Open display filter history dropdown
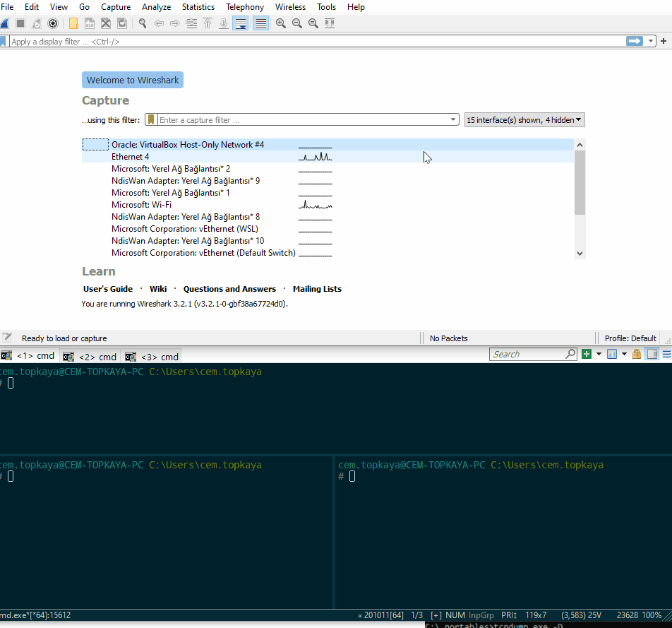672x628 pixels. (651, 41)
